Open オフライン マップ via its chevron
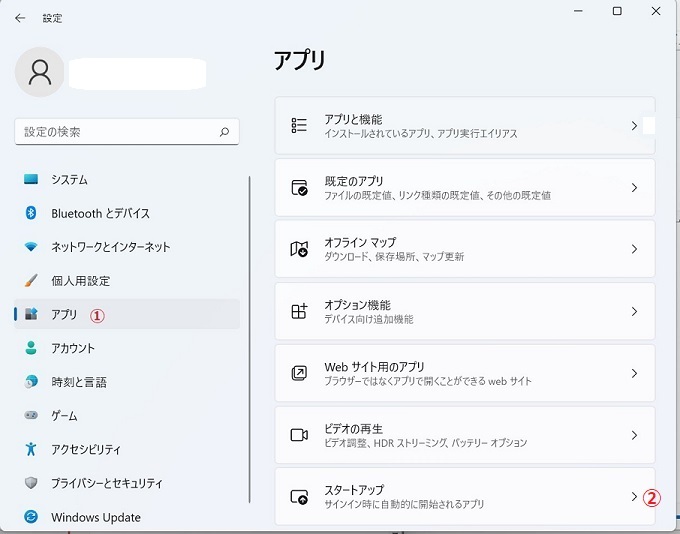The image size is (680, 534). (x=634, y=249)
